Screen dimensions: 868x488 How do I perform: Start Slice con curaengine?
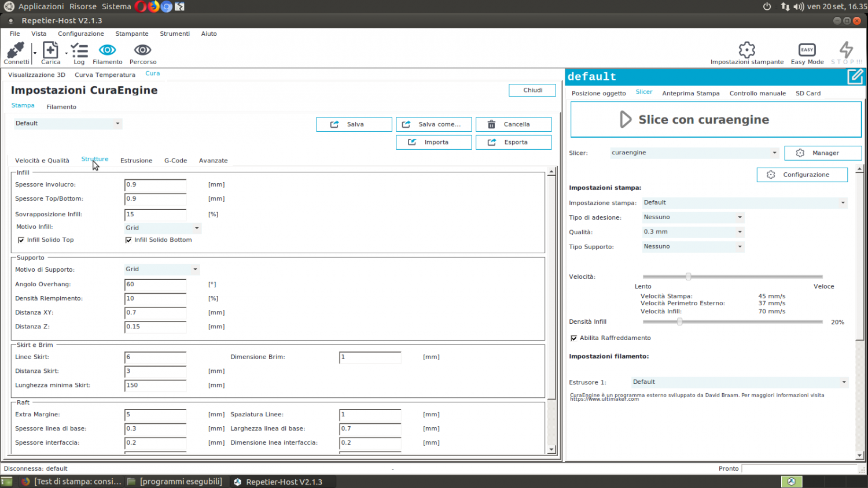point(716,120)
